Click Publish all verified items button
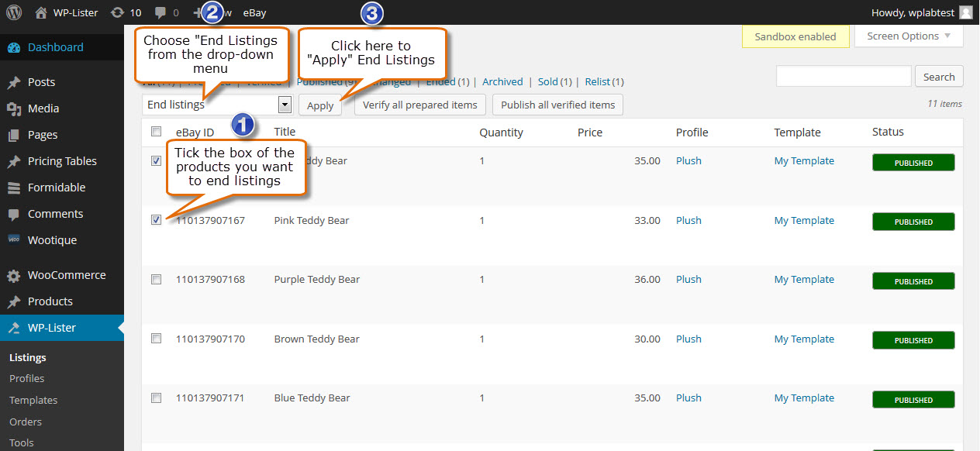 557,105
